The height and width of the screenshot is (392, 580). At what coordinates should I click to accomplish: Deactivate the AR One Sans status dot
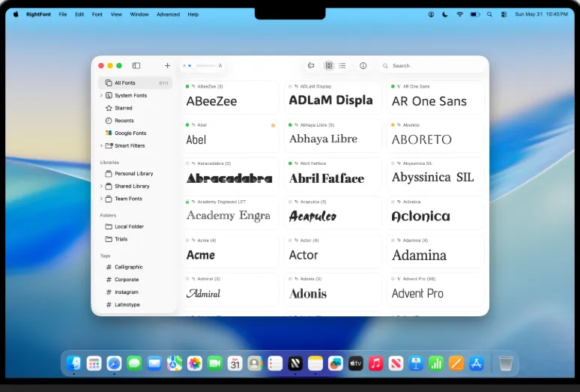pyautogui.click(x=393, y=86)
